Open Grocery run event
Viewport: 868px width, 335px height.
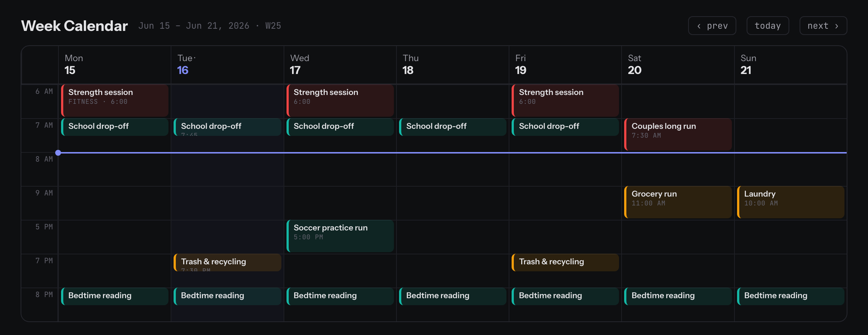pos(678,202)
